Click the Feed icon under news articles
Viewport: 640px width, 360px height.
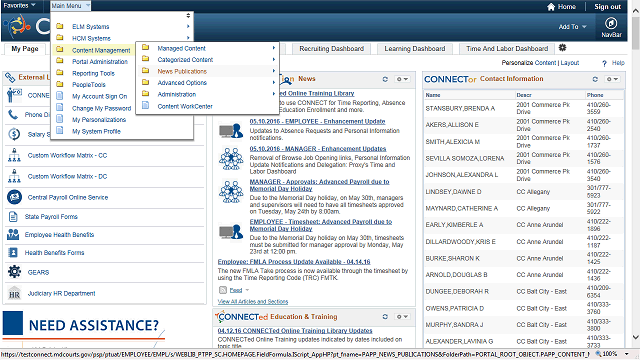[223, 290]
